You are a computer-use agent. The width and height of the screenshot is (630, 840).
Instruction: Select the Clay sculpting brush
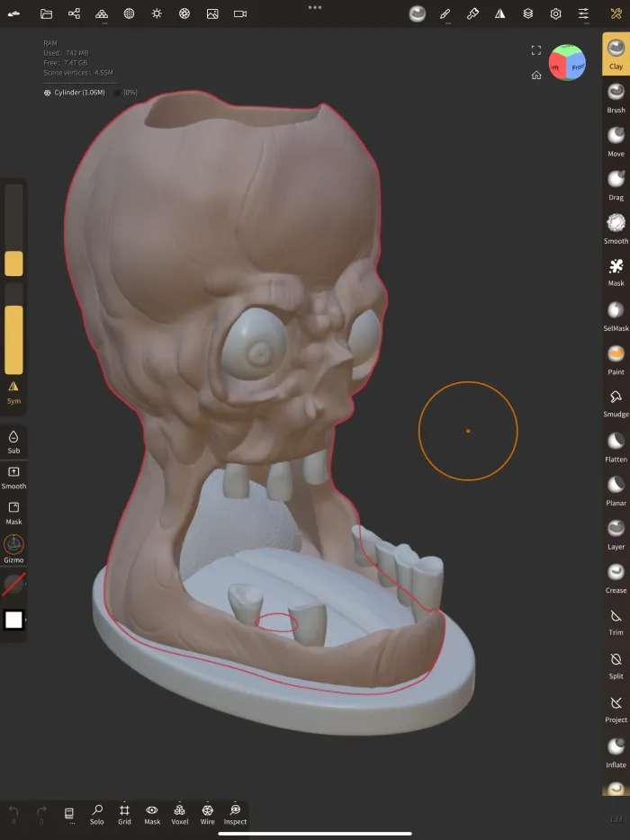[616, 53]
